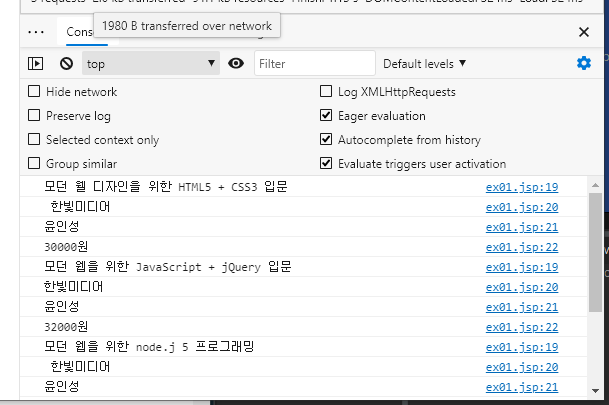The height and width of the screenshot is (405, 609).
Task: Open ex01.jsp:19 link for the HTML5 + CSS3 row
Action: (522, 187)
